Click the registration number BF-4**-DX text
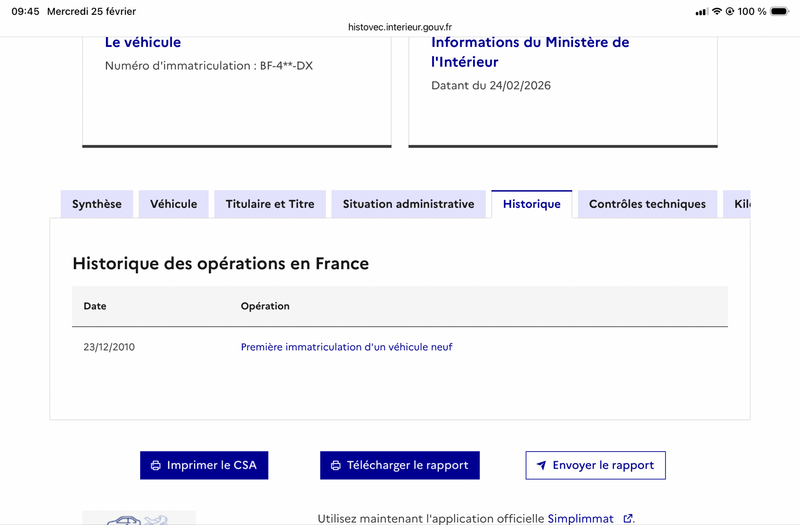The width and height of the screenshot is (800, 525). click(286, 66)
